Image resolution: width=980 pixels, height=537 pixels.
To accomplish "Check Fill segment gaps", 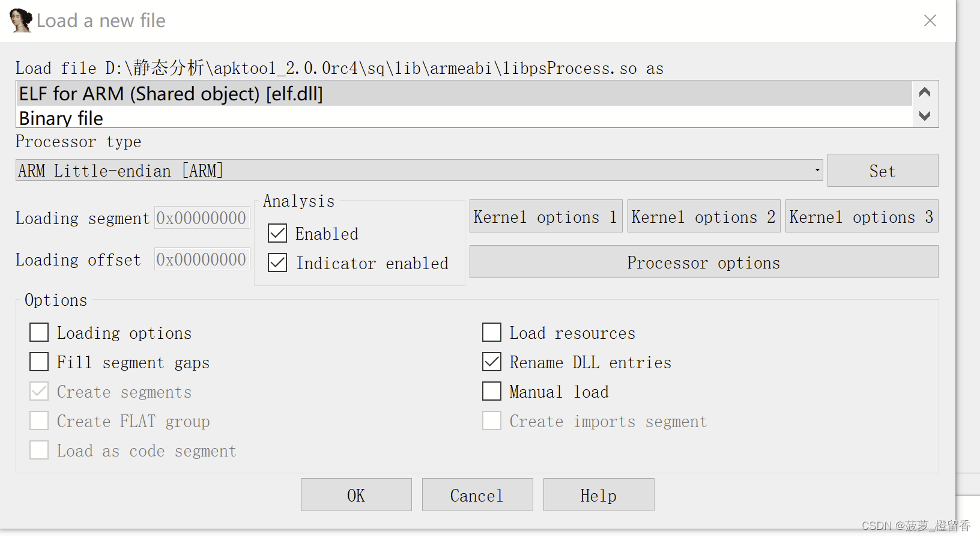I will pyautogui.click(x=39, y=362).
